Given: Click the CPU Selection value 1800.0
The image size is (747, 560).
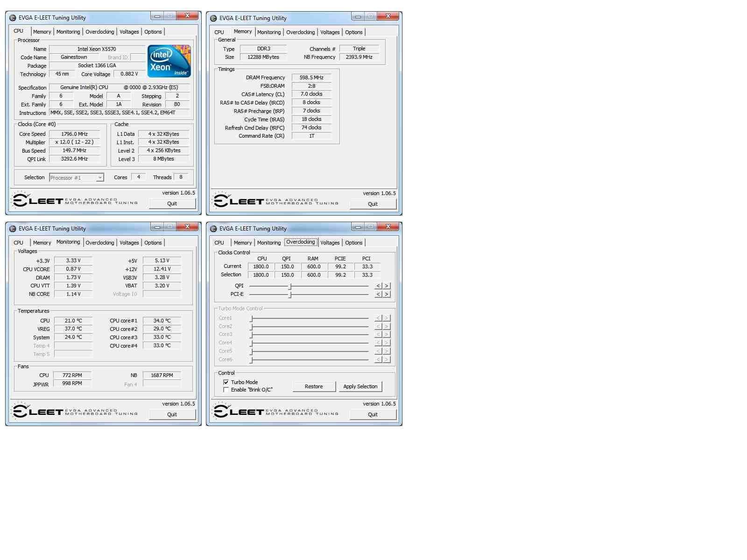Looking at the screenshot, I should pos(261,275).
